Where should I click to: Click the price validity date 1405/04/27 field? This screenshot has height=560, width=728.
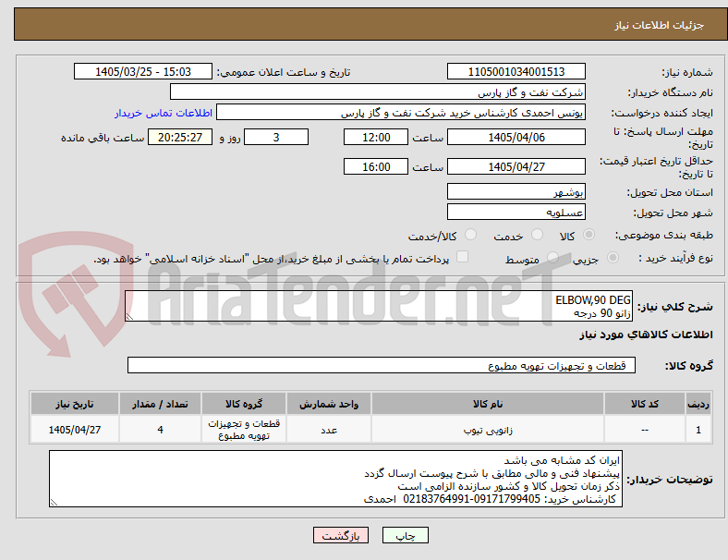516,166
